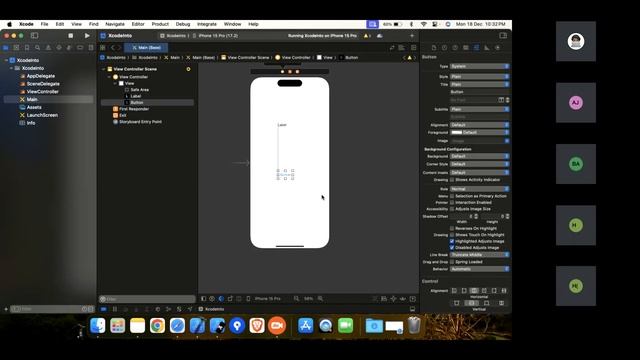Show the Size inspector ruler icon
This screenshot has width=640, height=360.
coord(487,48)
